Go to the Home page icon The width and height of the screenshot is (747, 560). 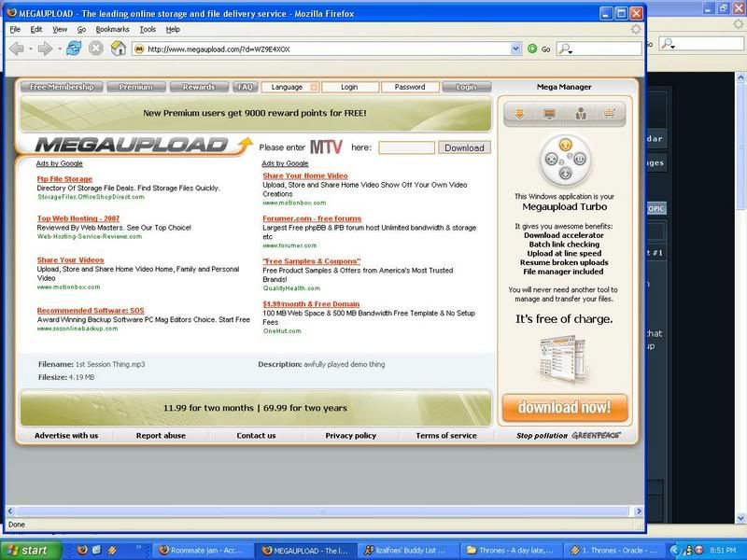pyautogui.click(x=119, y=49)
